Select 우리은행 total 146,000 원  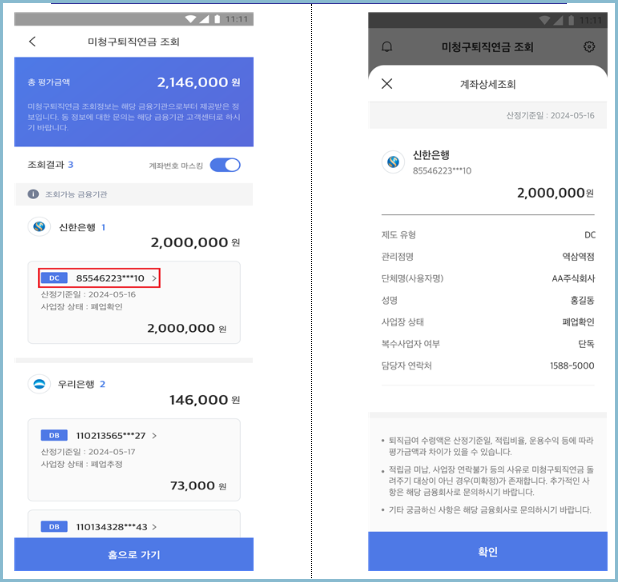click(x=205, y=400)
